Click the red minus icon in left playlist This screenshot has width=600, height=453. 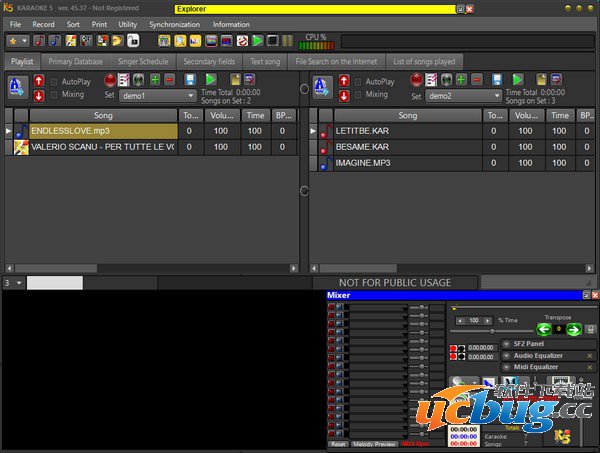click(170, 80)
